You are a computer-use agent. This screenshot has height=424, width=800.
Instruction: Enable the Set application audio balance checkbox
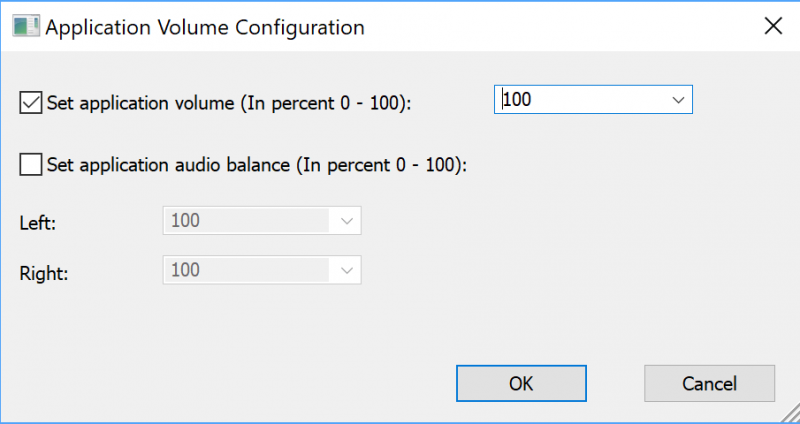tap(31, 165)
